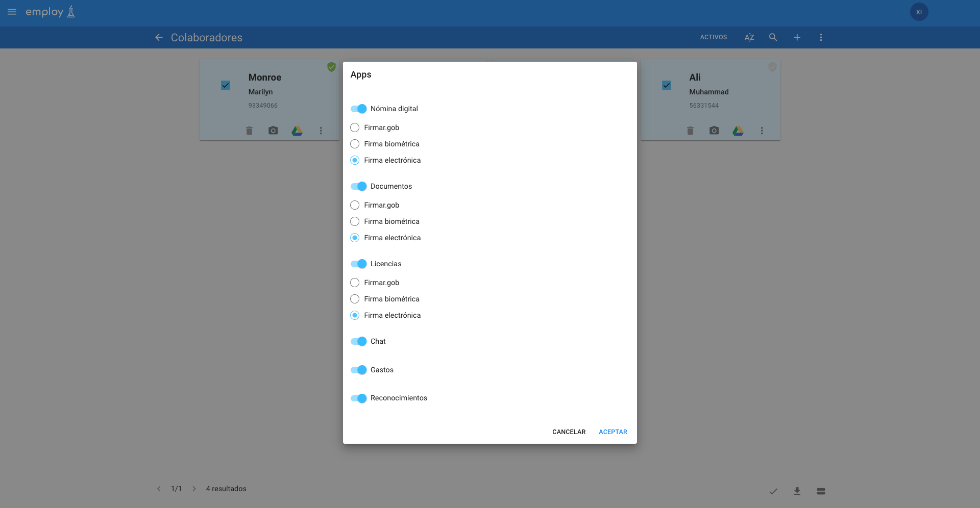
Task: Click the camera icon on Monroe's card
Action: [x=273, y=131]
